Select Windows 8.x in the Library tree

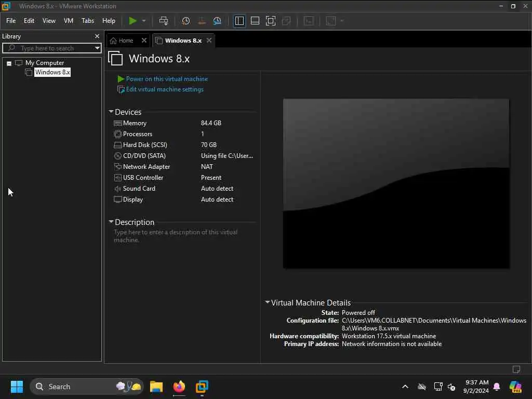(52, 72)
